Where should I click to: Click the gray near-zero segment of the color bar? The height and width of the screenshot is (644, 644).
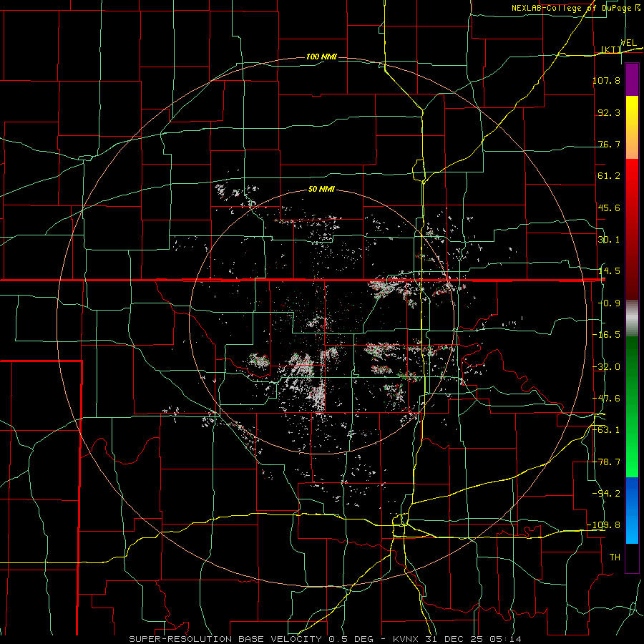632,318
